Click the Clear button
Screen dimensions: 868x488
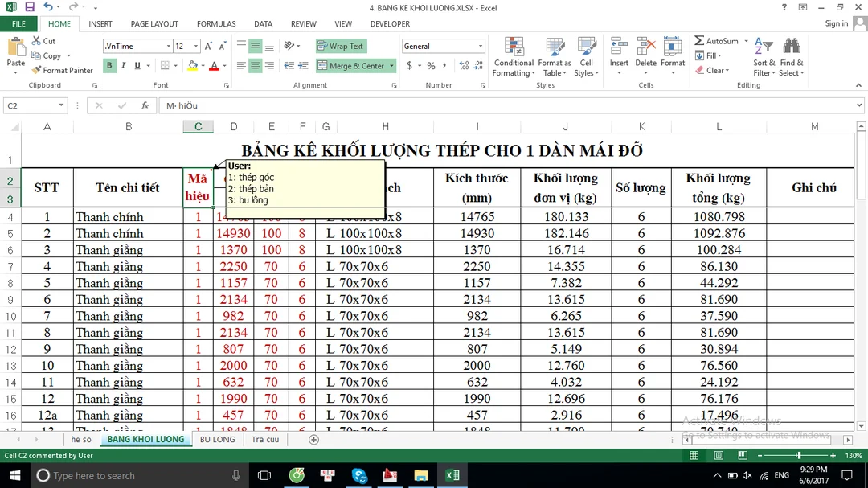[x=712, y=71]
